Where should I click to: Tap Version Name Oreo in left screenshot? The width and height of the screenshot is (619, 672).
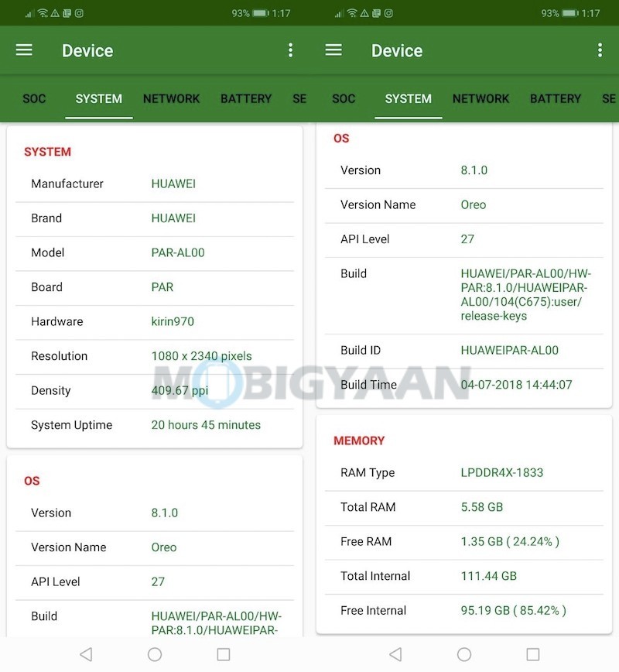(x=163, y=547)
